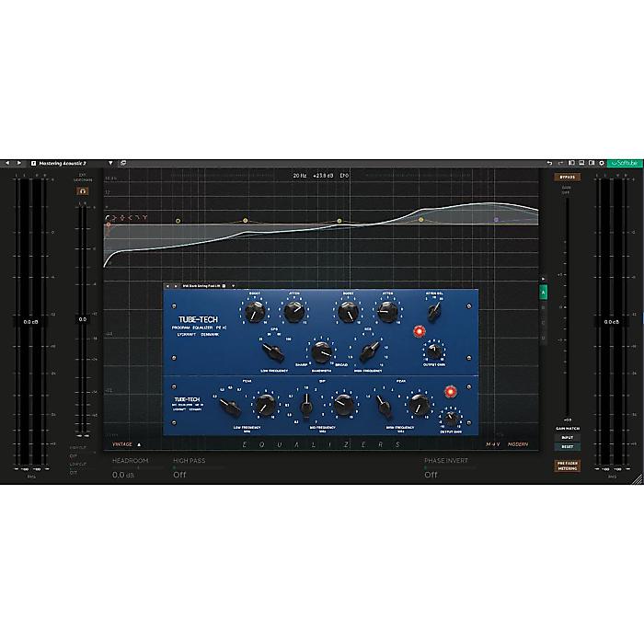This screenshot has height=644, width=644.
Task: Select the orange low-cut EQ node
Action: 109,224
